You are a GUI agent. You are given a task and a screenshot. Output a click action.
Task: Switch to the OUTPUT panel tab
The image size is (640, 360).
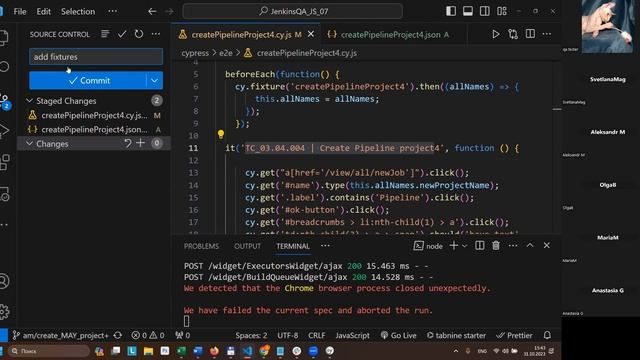point(247,246)
